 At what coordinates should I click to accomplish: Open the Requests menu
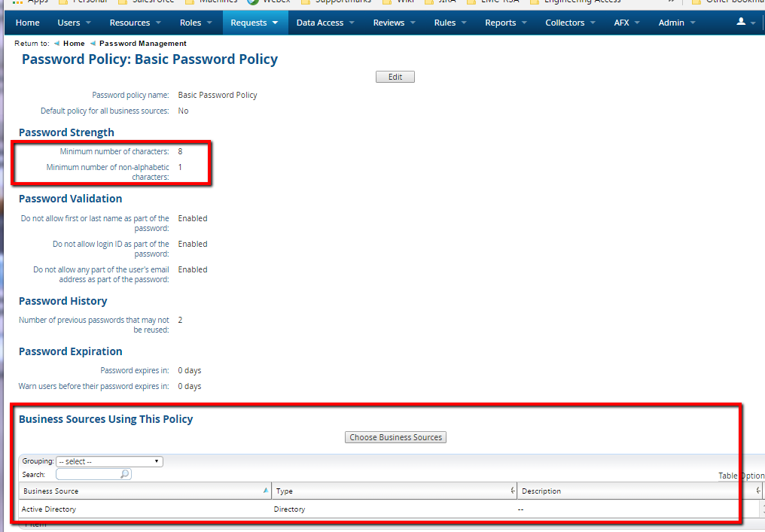point(254,23)
